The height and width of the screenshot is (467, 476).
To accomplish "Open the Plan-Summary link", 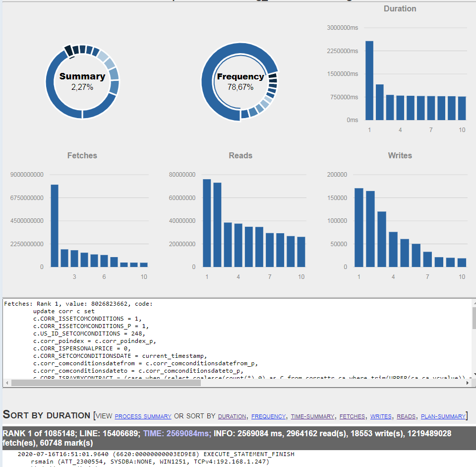I will [x=443, y=416].
